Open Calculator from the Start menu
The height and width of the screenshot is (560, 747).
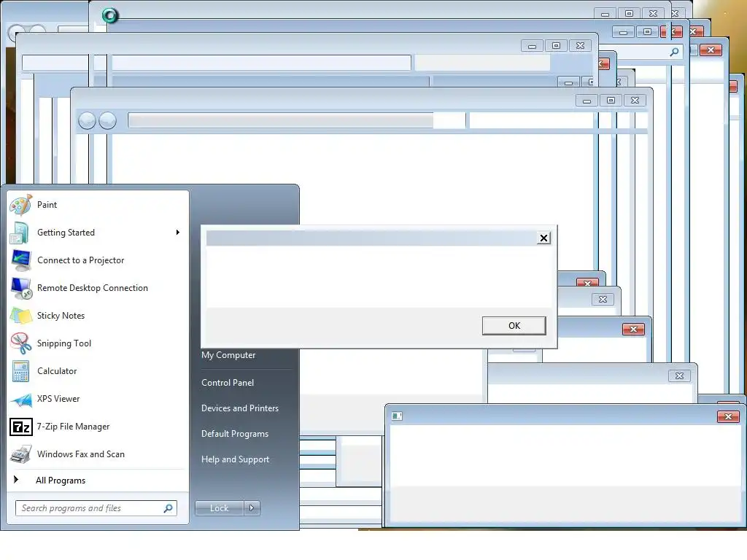(98, 371)
